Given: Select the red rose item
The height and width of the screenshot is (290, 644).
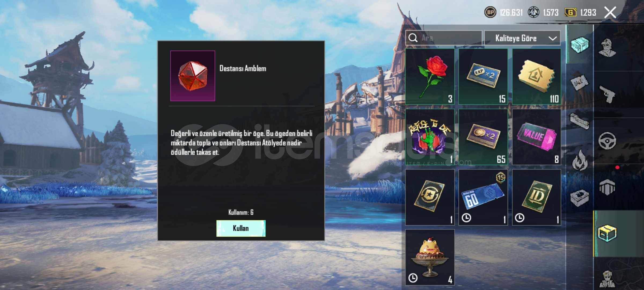Looking at the screenshot, I should [430, 77].
